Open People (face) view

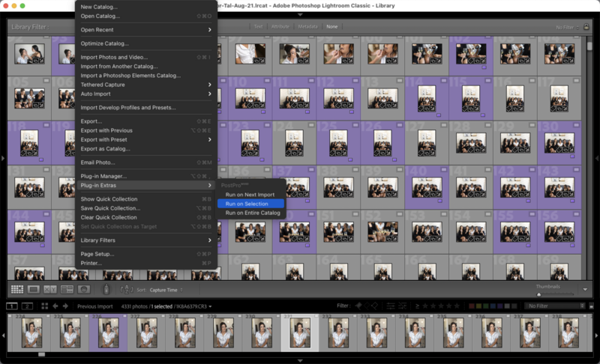point(84,290)
